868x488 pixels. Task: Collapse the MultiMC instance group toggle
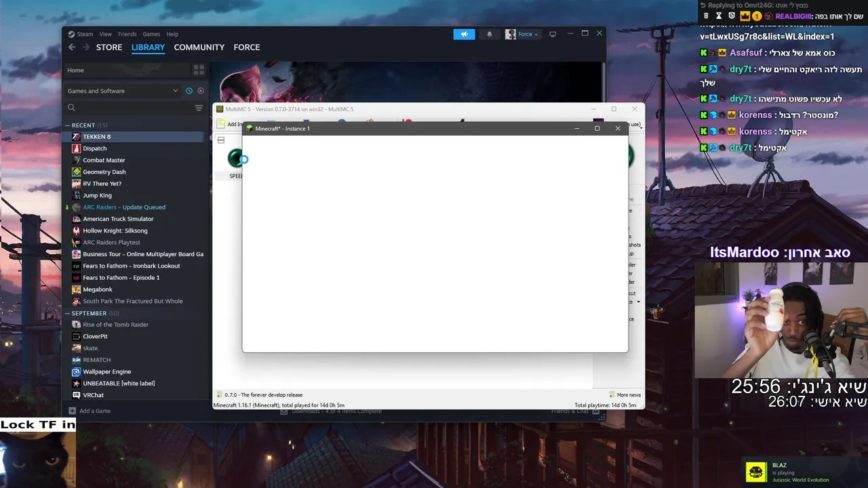[220, 140]
